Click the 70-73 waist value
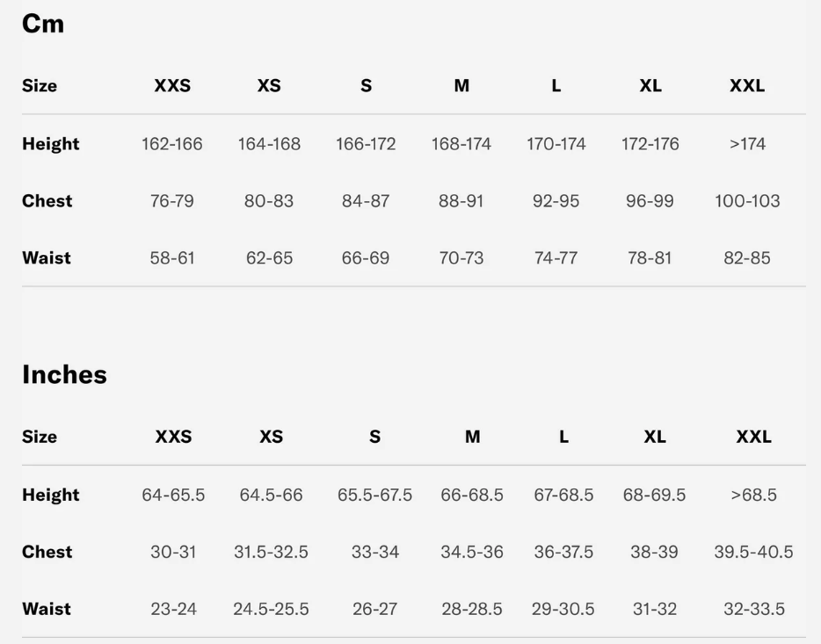Viewport: 821px width, 644px height. click(x=461, y=257)
